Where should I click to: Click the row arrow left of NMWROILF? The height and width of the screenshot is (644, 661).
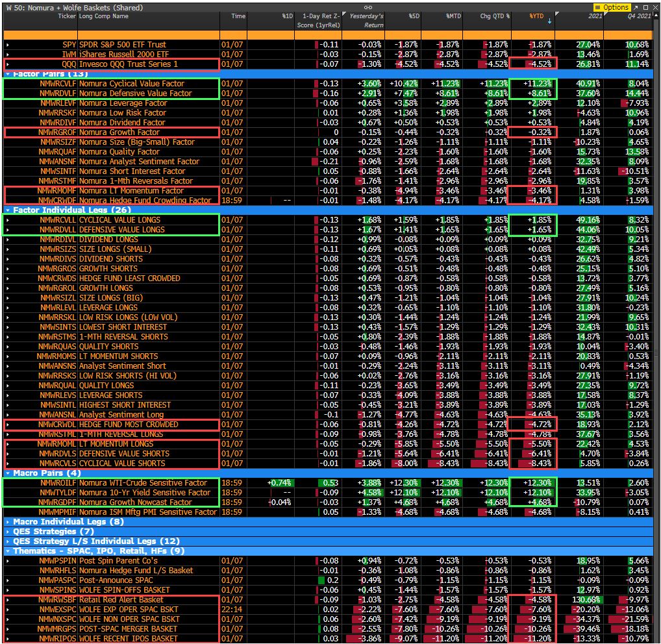(x=8, y=483)
